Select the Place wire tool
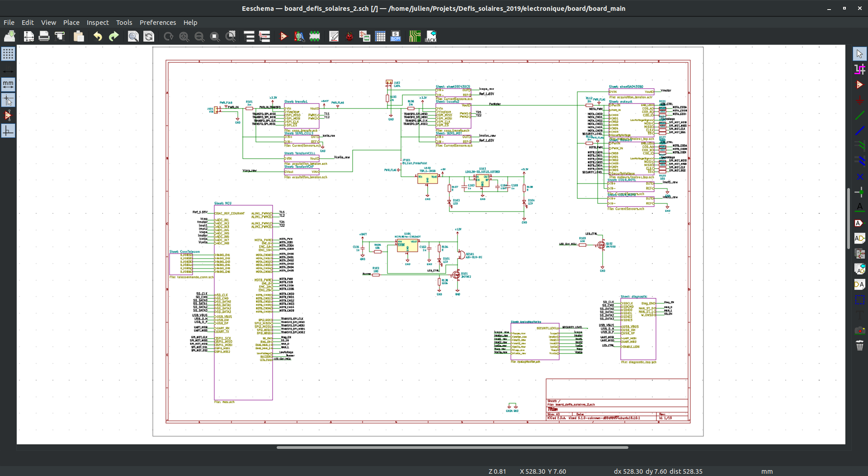Viewport: 868px width, 476px height. (859, 116)
